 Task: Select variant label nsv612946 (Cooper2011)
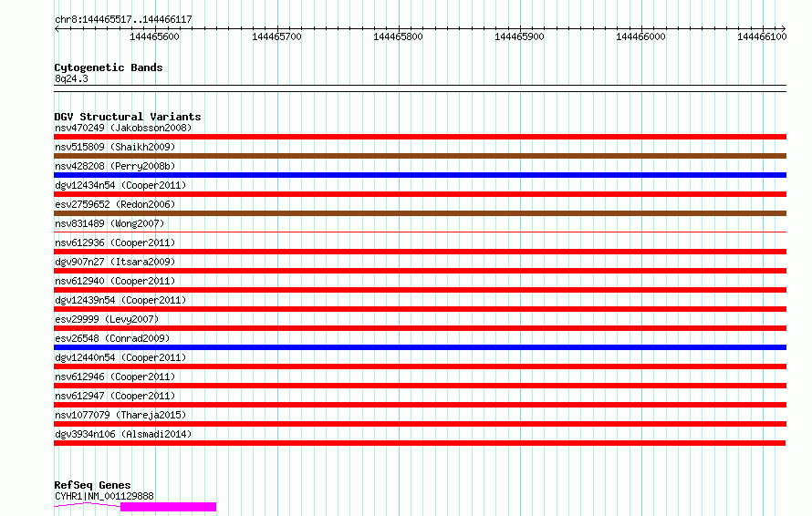pos(115,377)
